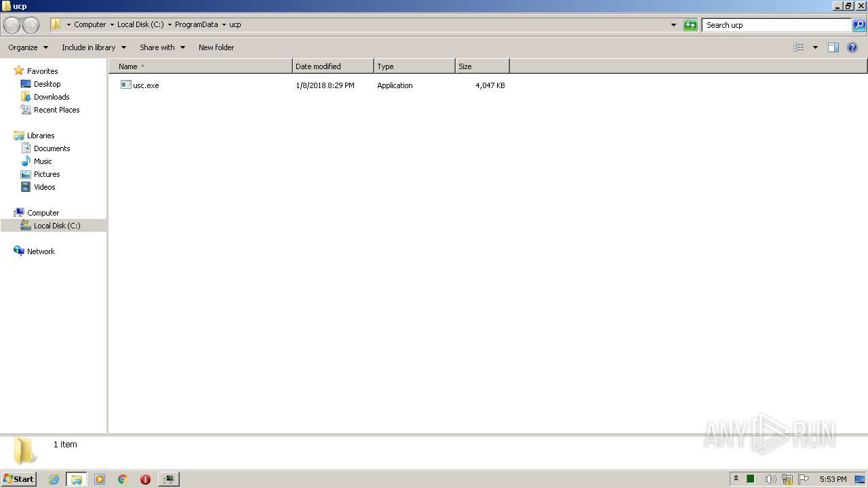Open the Share with menu

[162, 47]
